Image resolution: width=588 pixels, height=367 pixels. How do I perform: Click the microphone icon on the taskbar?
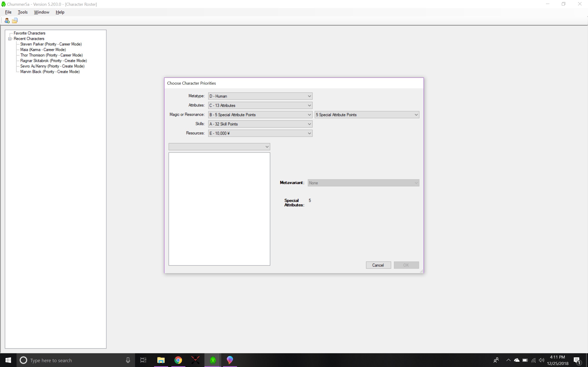coord(128,360)
